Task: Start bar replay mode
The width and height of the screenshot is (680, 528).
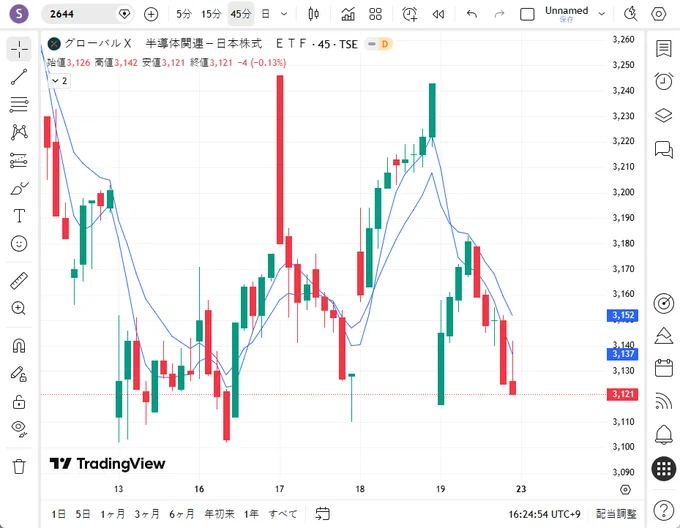Action: [438, 14]
